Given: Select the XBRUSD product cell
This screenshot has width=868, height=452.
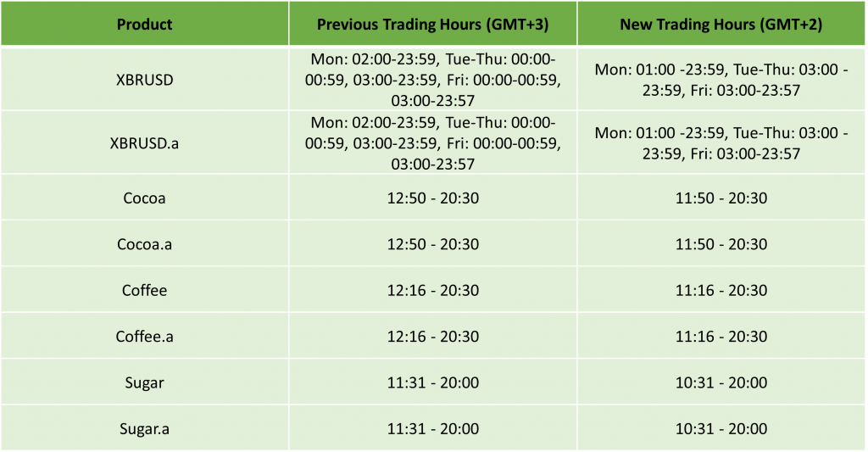Looking at the screenshot, I should pos(144,80).
